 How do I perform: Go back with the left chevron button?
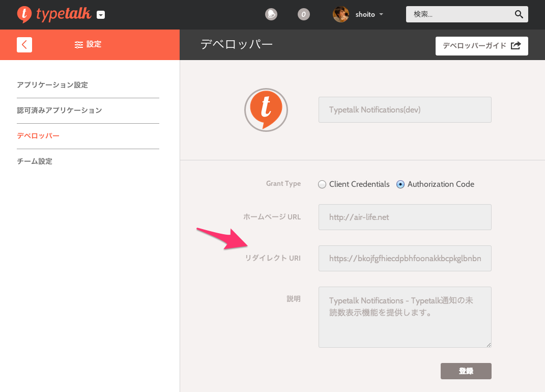(24, 44)
